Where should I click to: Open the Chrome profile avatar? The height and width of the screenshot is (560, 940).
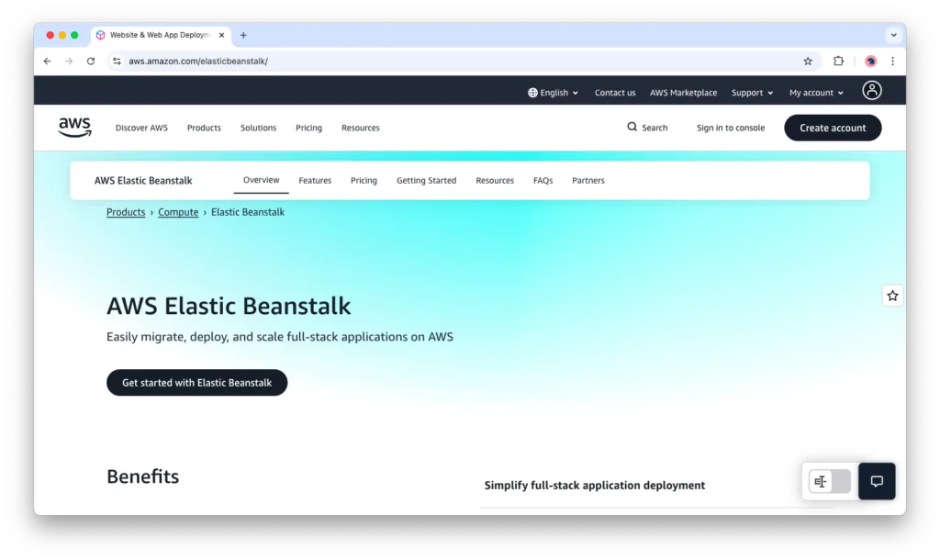(x=870, y=62)
